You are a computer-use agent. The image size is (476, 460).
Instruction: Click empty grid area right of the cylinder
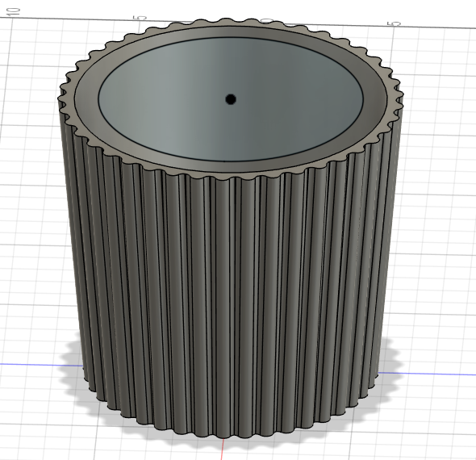coord(441,212)
